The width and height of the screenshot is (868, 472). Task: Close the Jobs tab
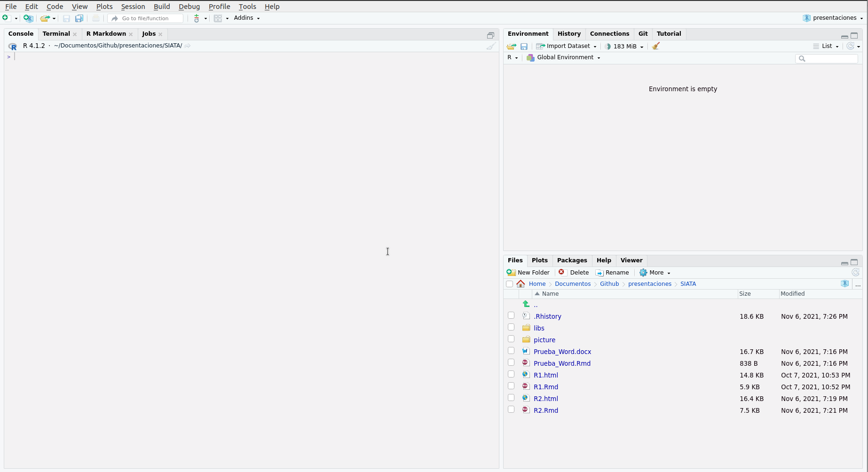tap(160, 34)
